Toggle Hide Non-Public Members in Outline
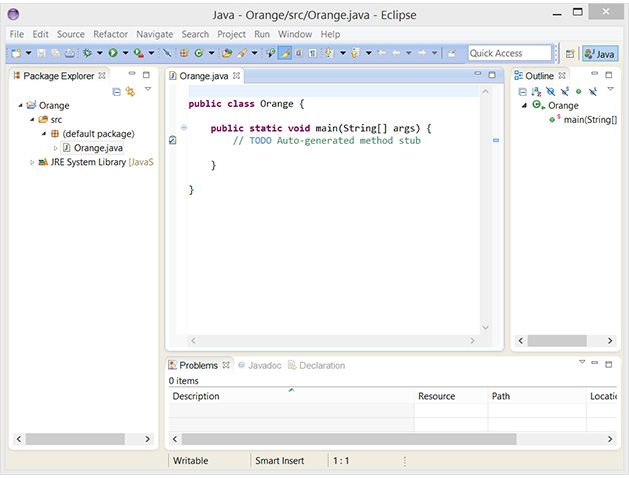 pyautogui.click(x=578, y=92)
